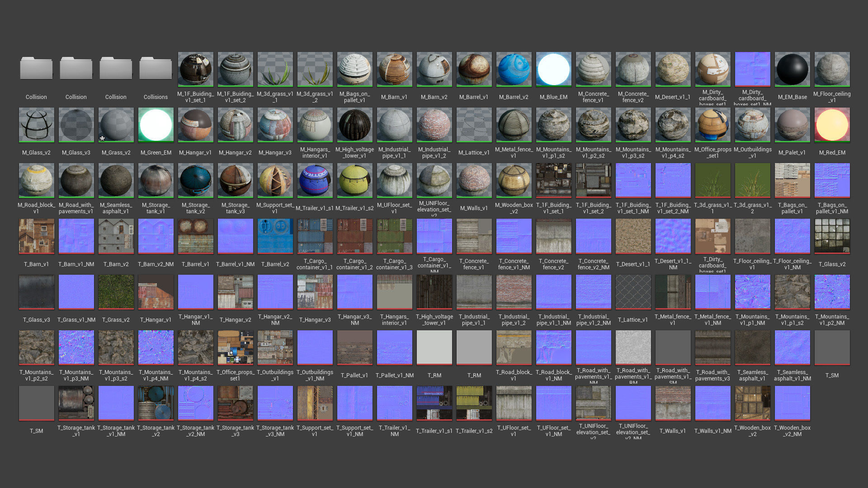Click the T_Wooden_box_v2_NM normal map
This screenshot has height=488, width=868.
coord(792,403)
